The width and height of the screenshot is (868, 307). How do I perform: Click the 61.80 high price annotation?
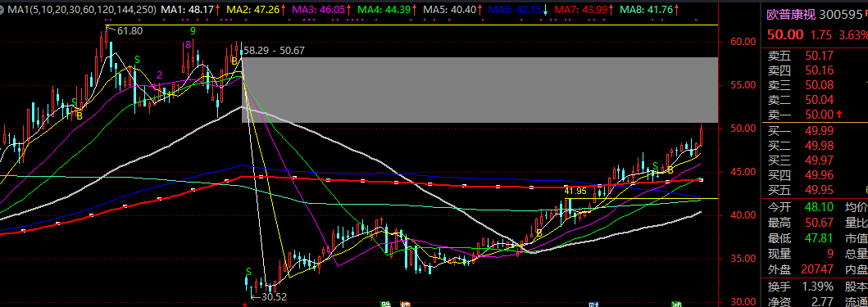point(130,31)
